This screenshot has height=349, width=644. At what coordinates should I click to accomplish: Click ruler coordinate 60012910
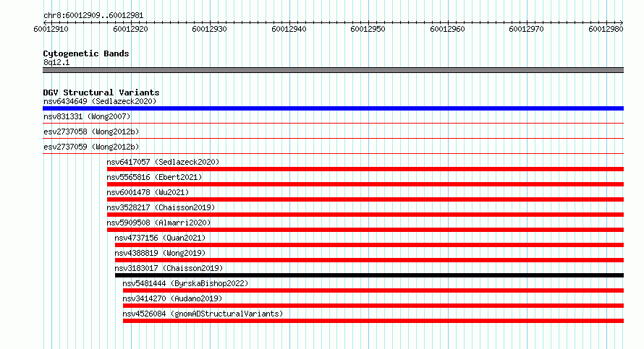pos(51,29)
